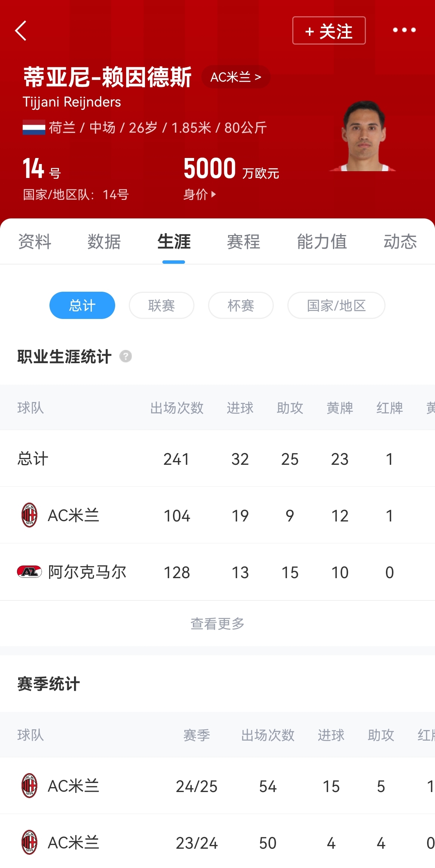Tap AC Milan crest for 23/24 season
Image resolution: width=435 pixels, height=868 pixels.
point(29,842)
